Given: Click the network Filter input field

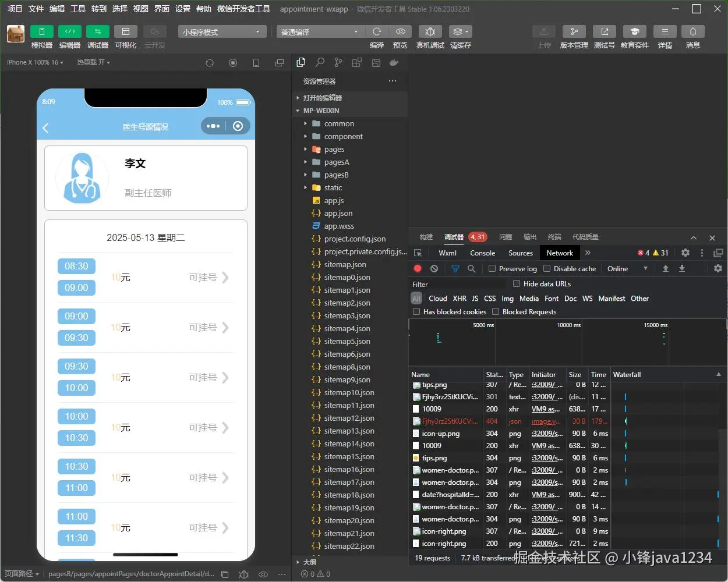Looking at the screenshot, I should [459, 284].
